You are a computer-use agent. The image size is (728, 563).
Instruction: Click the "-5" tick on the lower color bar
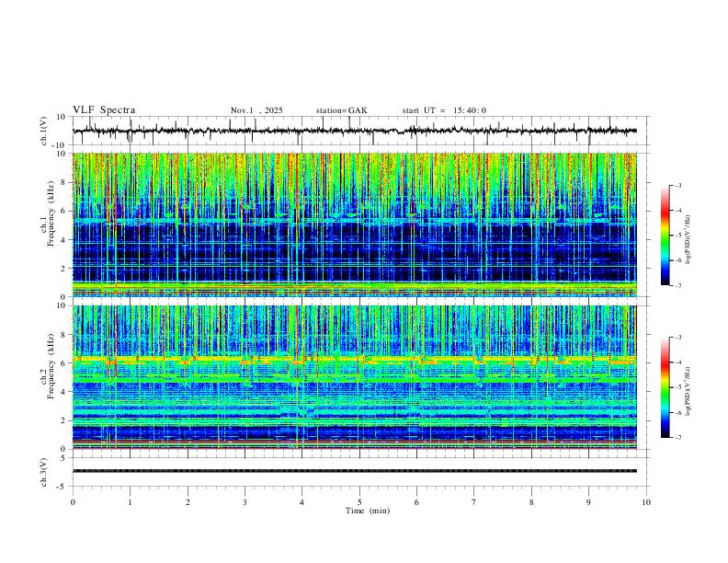677,387
